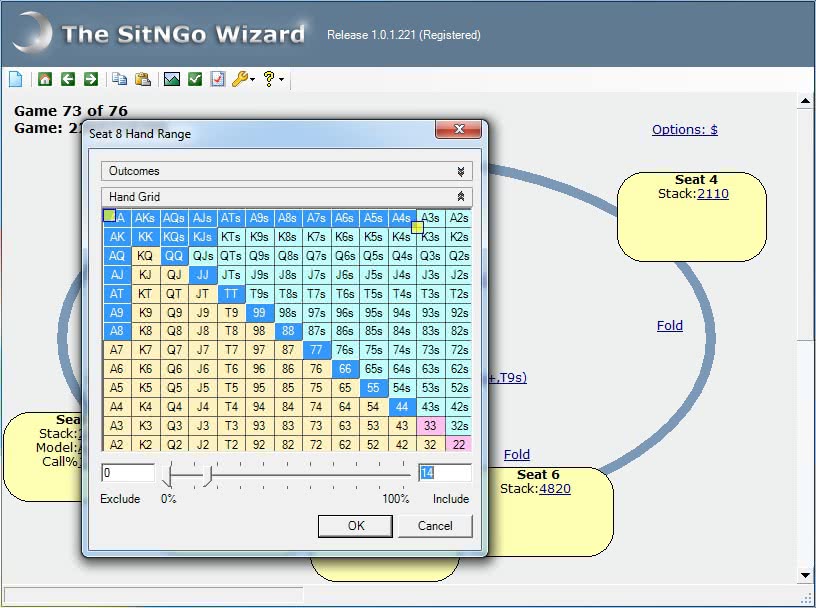Click the Fold link above Seat 6
Viewport: 816px width, 608px height.
517,454
